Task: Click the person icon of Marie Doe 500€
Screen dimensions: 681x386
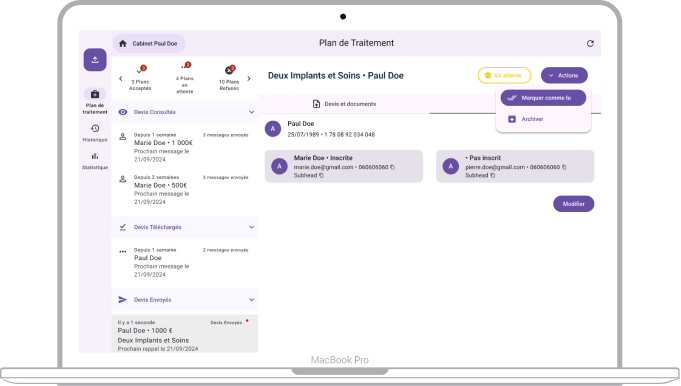Action: [x=123, y=178]
